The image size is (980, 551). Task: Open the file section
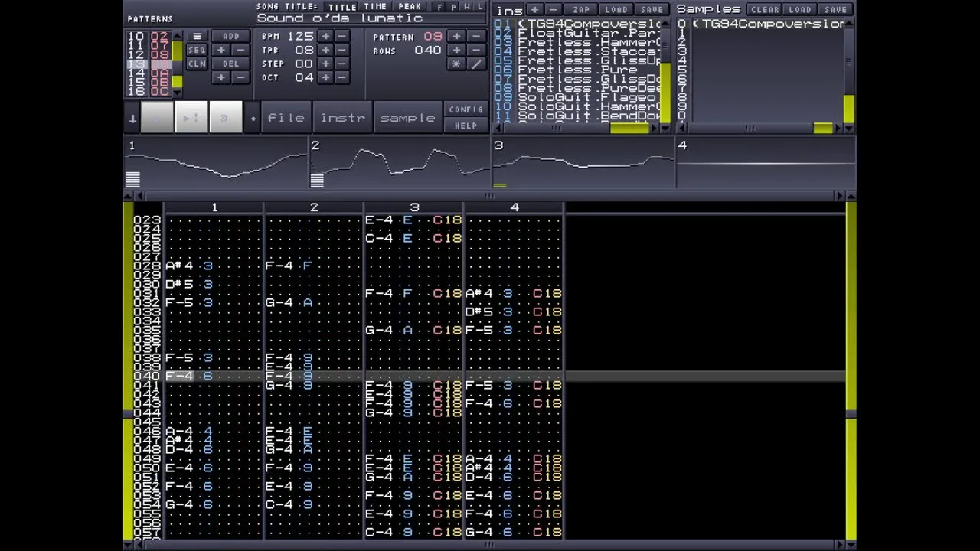coord(286,119)
